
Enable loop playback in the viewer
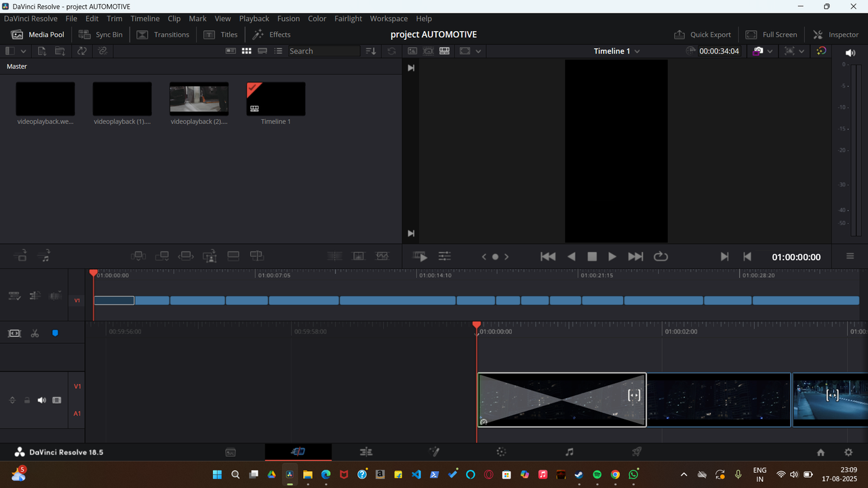(660, 256)
